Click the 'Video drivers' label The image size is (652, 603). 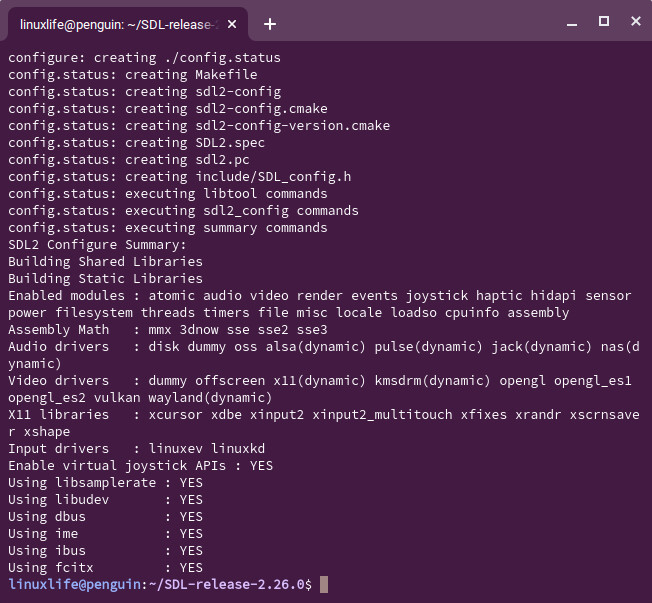(58, 381)
